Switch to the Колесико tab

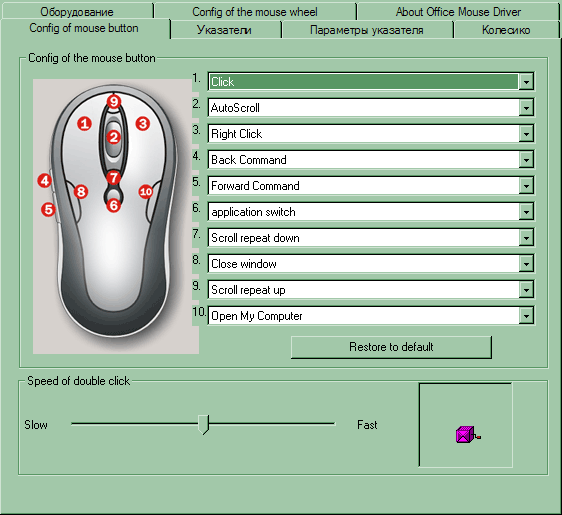(x=506, y=30)
